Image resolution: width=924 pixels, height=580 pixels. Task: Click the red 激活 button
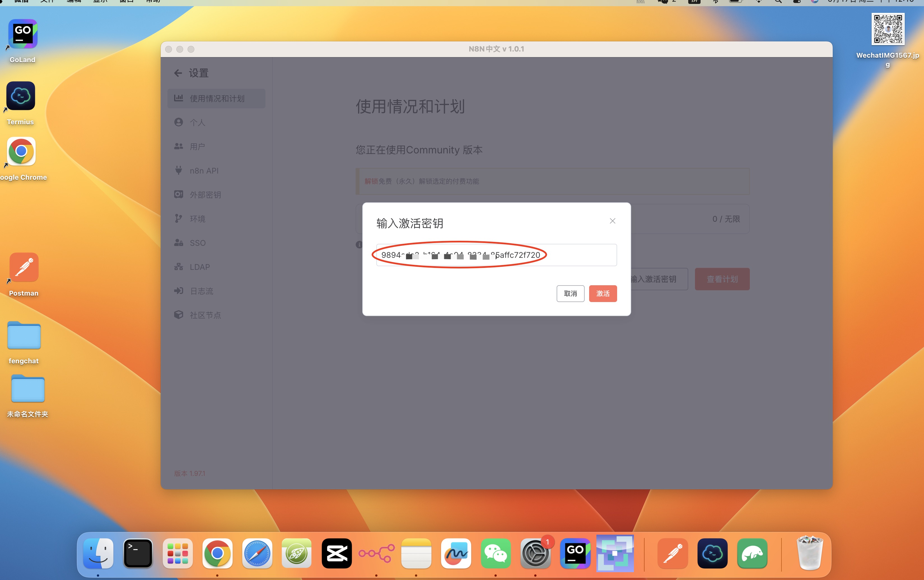603,293
